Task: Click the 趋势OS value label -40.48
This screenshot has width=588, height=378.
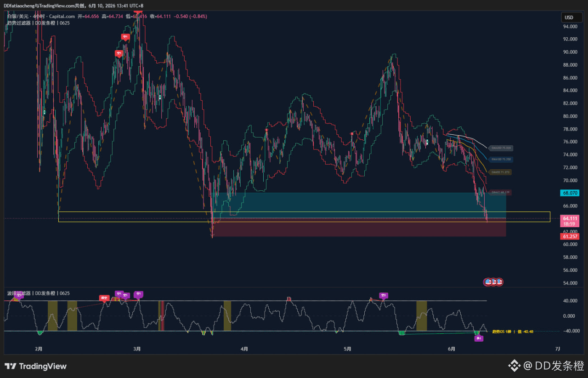Action: click(x=513, y=331)
